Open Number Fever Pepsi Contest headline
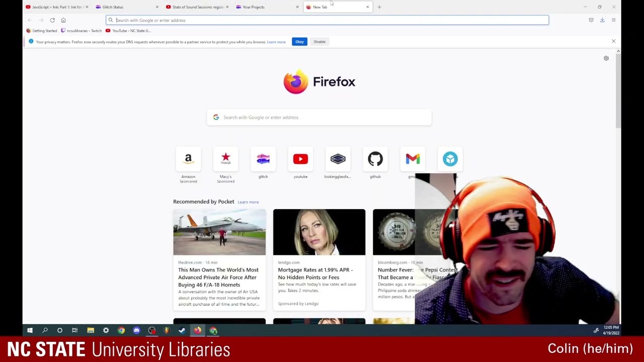Viewport: 644px width, 362px height. tap(418, 274)
